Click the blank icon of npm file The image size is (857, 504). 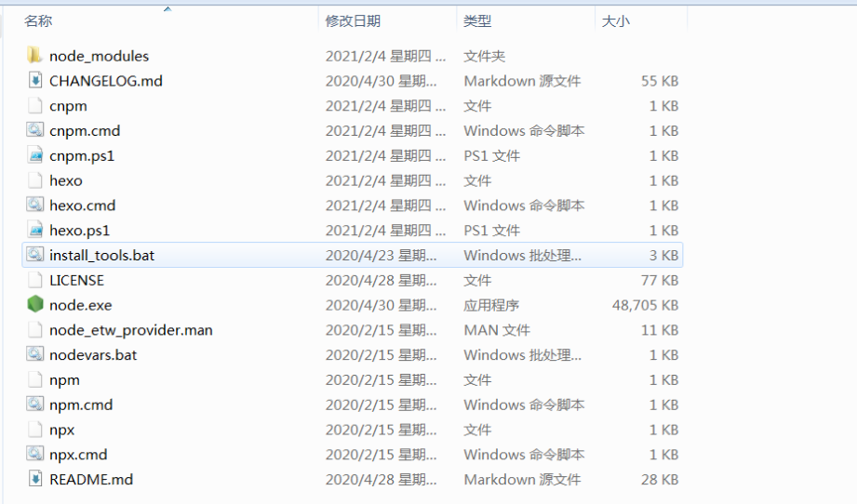pyautogui.click(x=35, y=379)
